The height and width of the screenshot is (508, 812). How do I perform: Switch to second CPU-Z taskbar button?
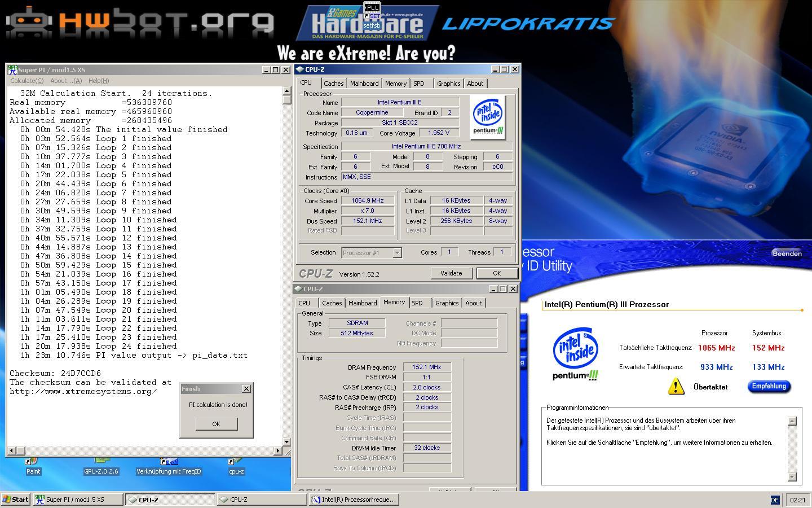(x=262, y=500)
